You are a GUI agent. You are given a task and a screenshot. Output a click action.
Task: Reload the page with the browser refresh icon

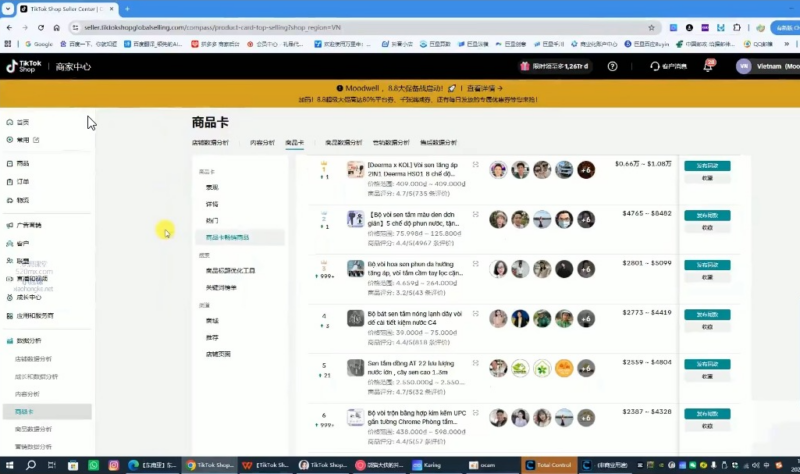[x=41, y=28]
